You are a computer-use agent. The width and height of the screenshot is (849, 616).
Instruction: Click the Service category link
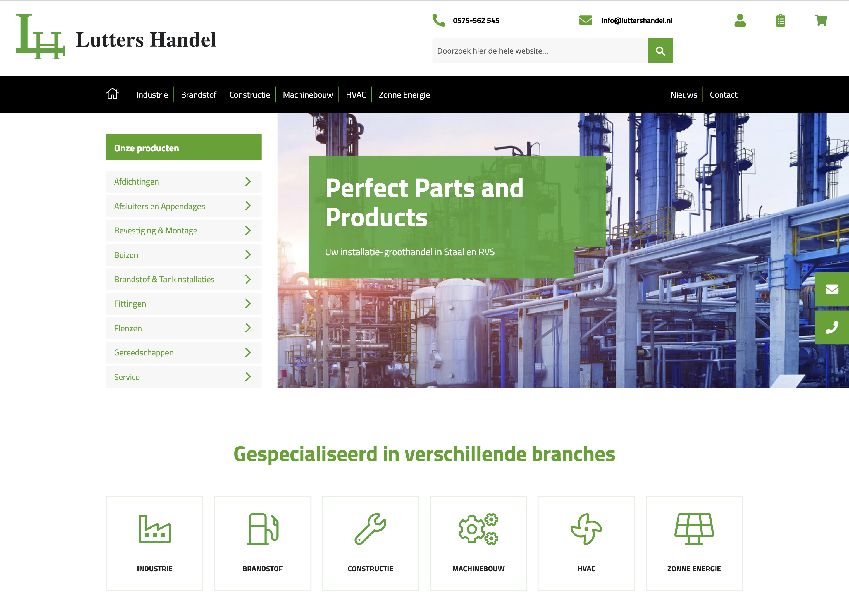click(183, 376)
